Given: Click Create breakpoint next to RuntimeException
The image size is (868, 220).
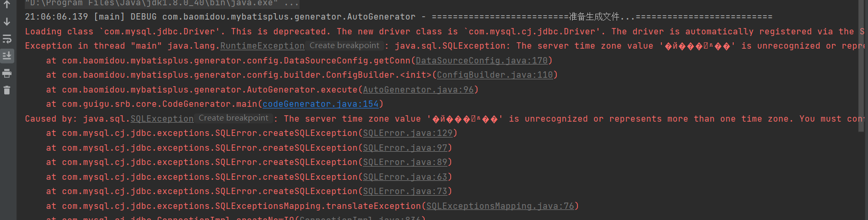Looking at the screenshot, I should tap(344, 45).
